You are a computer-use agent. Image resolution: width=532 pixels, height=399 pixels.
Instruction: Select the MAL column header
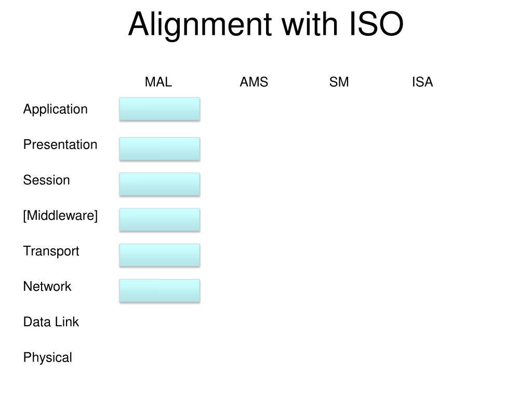[x=158, y=82]
